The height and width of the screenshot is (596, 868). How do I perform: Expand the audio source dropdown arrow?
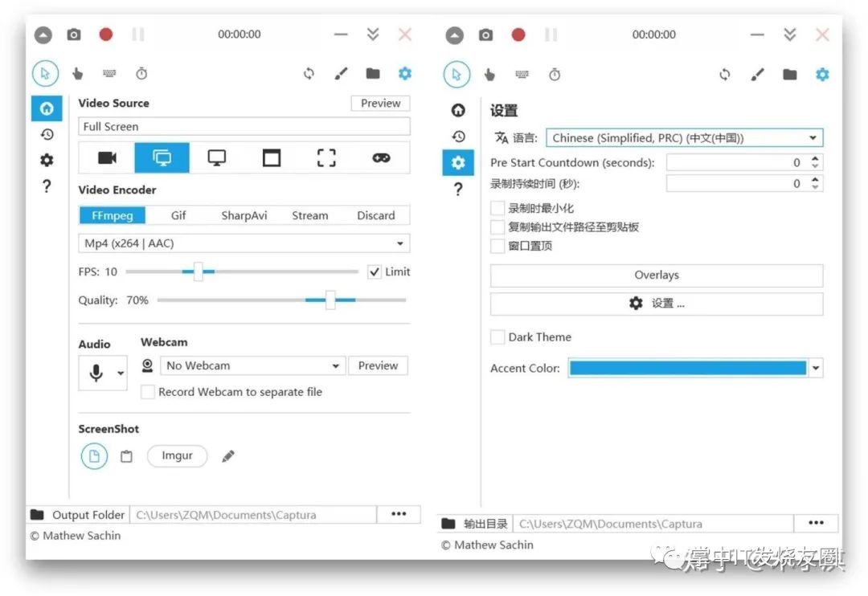tap(121, 373)
